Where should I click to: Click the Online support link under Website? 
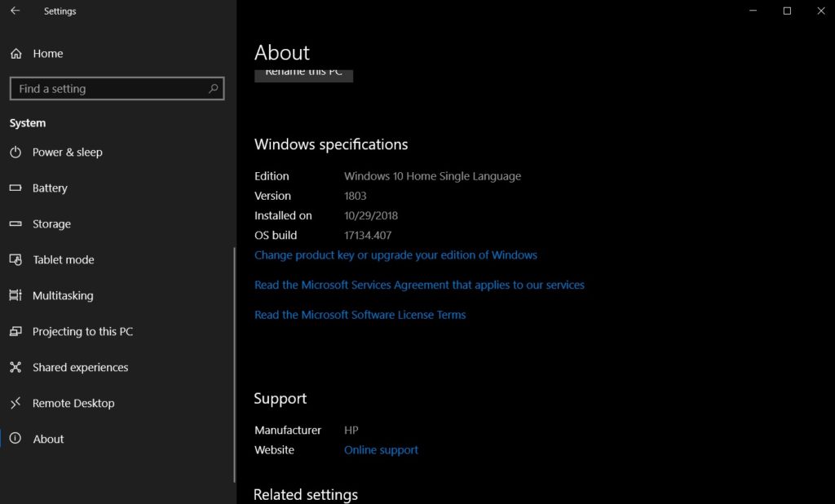click(381, 449)
